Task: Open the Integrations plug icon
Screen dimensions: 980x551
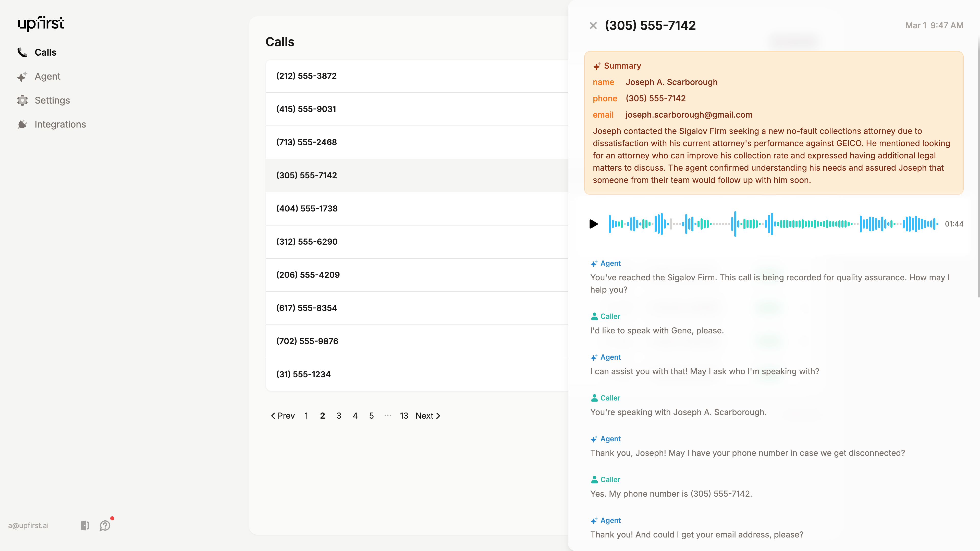Action: point(22,124)
